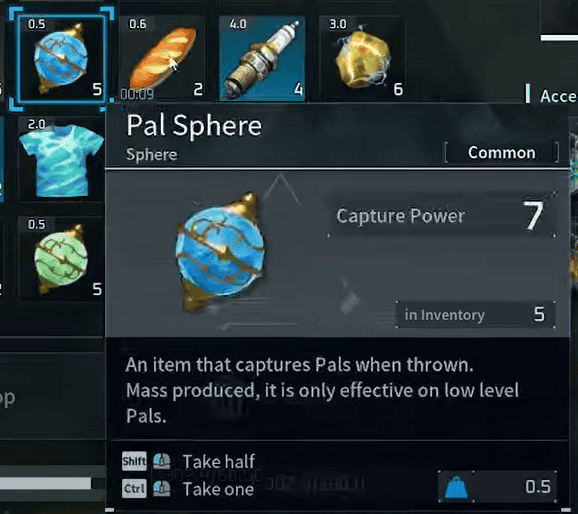Click the Ctrl key hint icon
Screen dimensions: 578x514
tap(134, 489)
